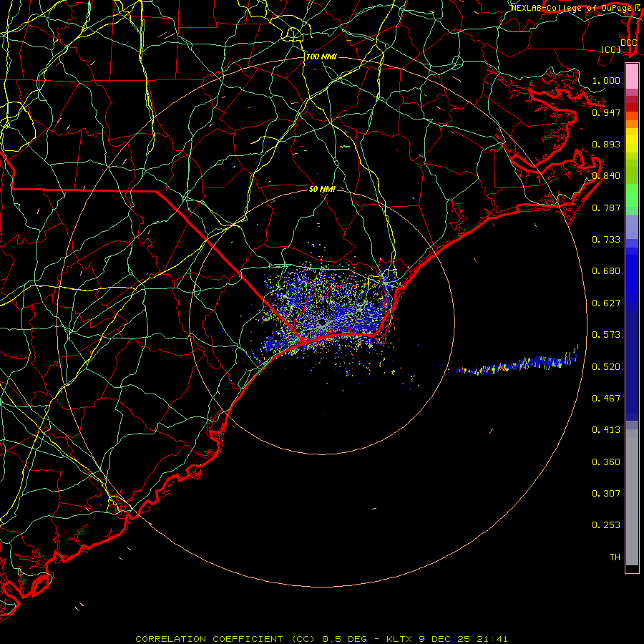This screenshot has width=644, height=644.
Task: Click the DCC [CC] legend title
Action: [x=619, y=46]
